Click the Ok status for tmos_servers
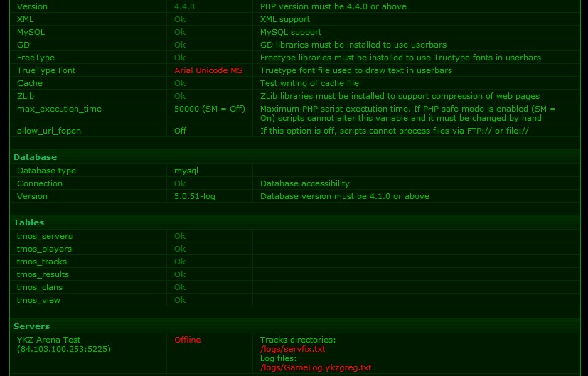The width and height of the screenshot is (588, 376). (x=180, y=236)
